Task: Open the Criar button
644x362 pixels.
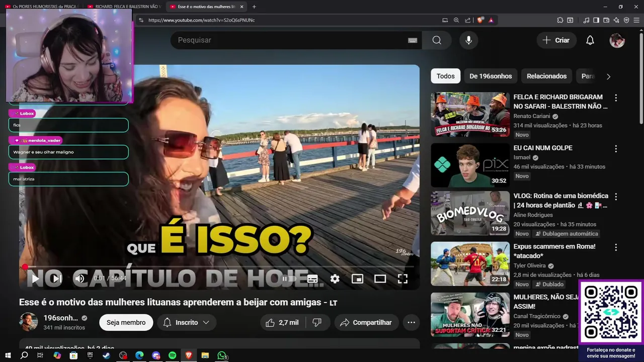Action: pyautogui.click(x=556, y=40)
